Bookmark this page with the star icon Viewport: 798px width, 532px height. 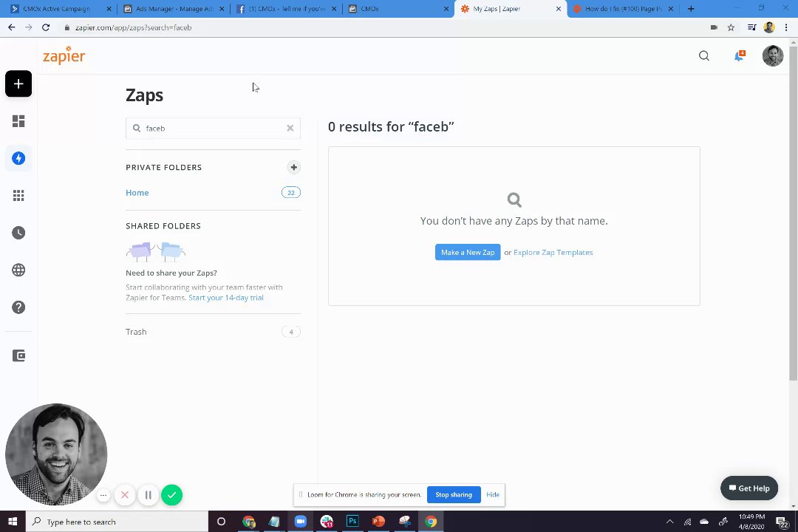pos(731,27)
